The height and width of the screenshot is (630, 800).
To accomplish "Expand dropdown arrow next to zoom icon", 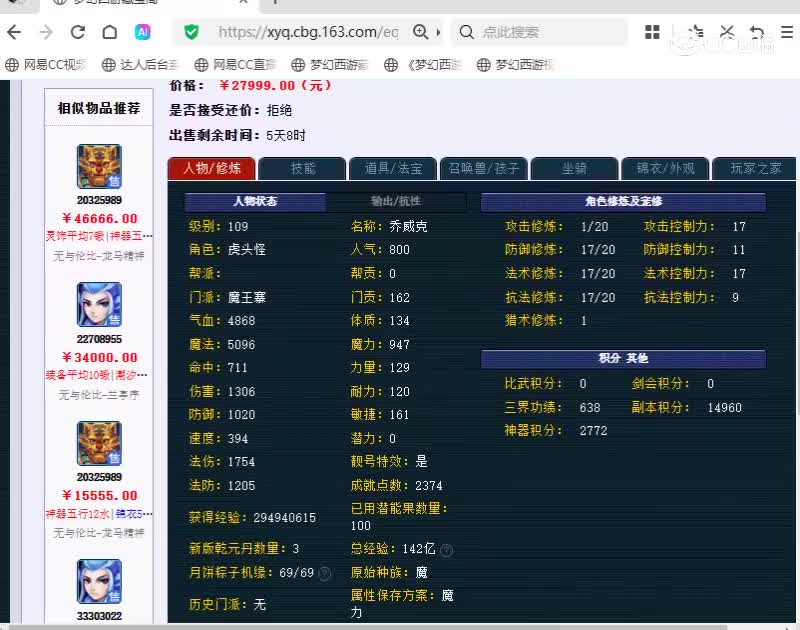I will pyautogui.click(x=438, y=32).
